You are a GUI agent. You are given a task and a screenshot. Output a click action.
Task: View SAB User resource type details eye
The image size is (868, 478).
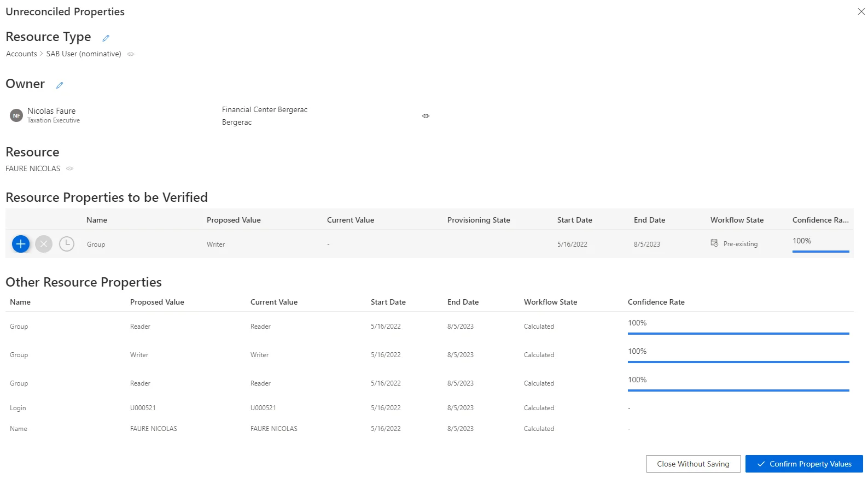[x=131, y=54]
